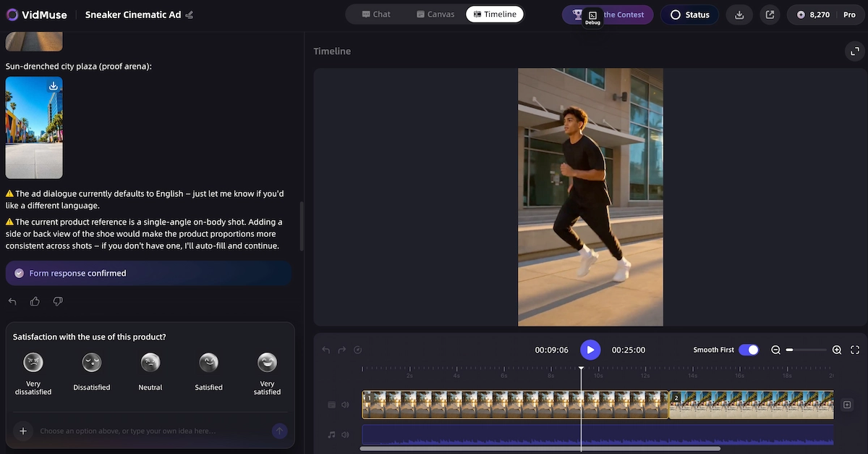Screen dimensions: 868x454
Task: Click the VidMuse logo
Action: click(x=35, y=14)
